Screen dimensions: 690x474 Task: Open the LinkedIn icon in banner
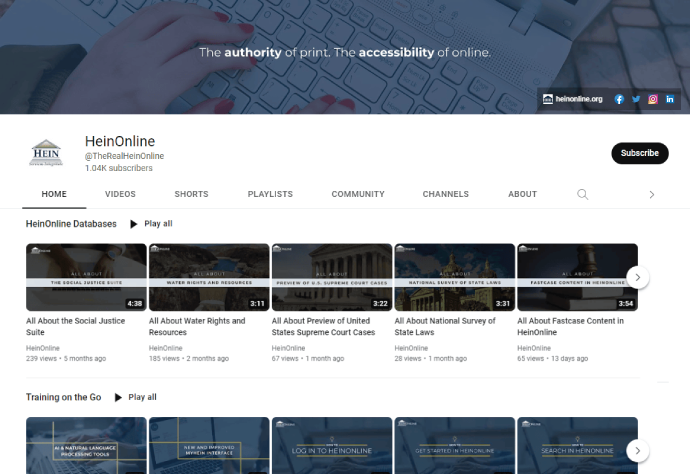pyautogui.click(x=670, y=99)
